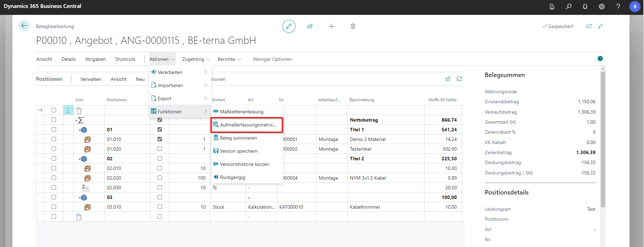The height and width of the screenshot is (247, 644).
Task: Choose Version speichern from the submenu
Action: tap(238, 151)
